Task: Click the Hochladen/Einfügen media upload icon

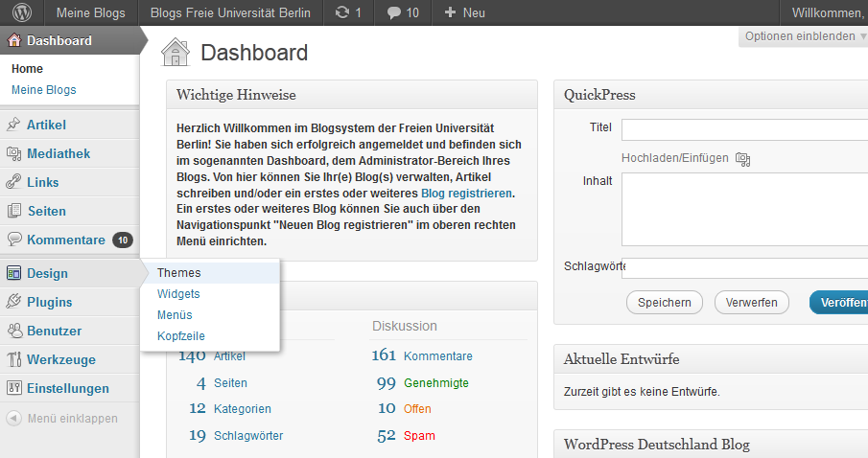Action: (x=742, y=158)
